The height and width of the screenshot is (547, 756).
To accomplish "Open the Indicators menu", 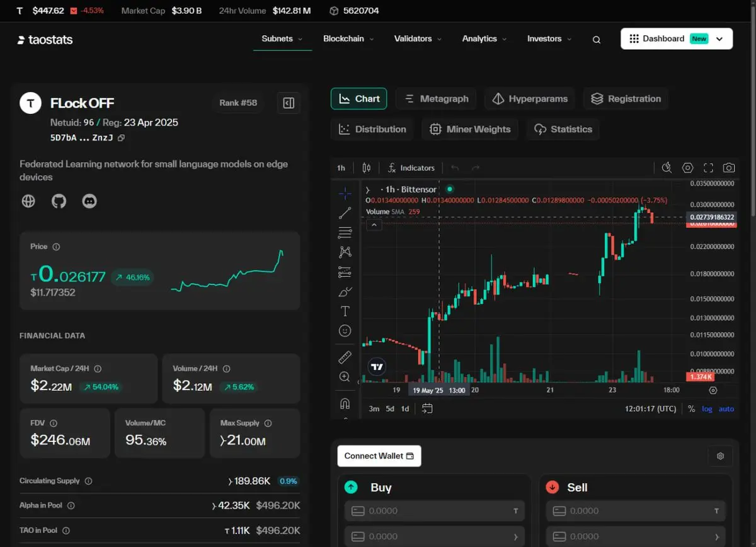I will 411,168.
